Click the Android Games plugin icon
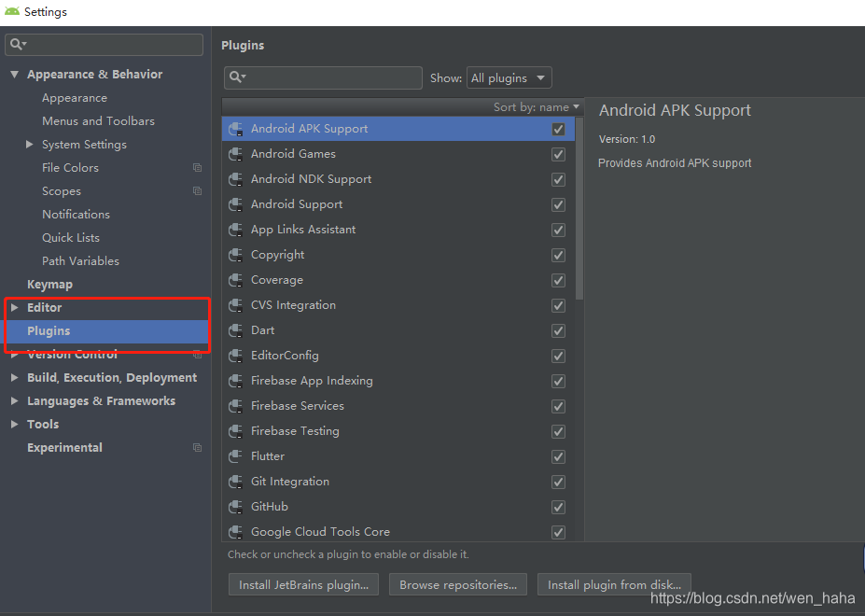 pyautogui.click(x=235, y=154)
